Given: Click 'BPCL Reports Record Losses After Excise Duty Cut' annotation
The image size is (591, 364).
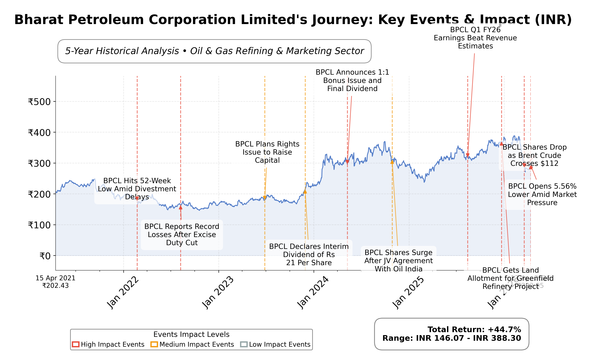Looking at the screenshot, I should tap(182, 235).
